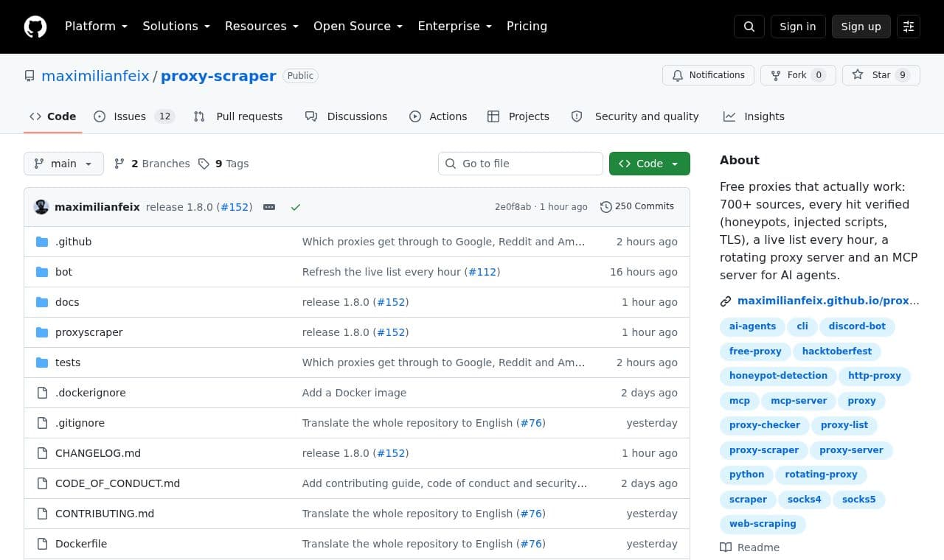Open the Readme link in About
Image resolution: width=944 pixels, height=560 pixels.
click(749, 547)
